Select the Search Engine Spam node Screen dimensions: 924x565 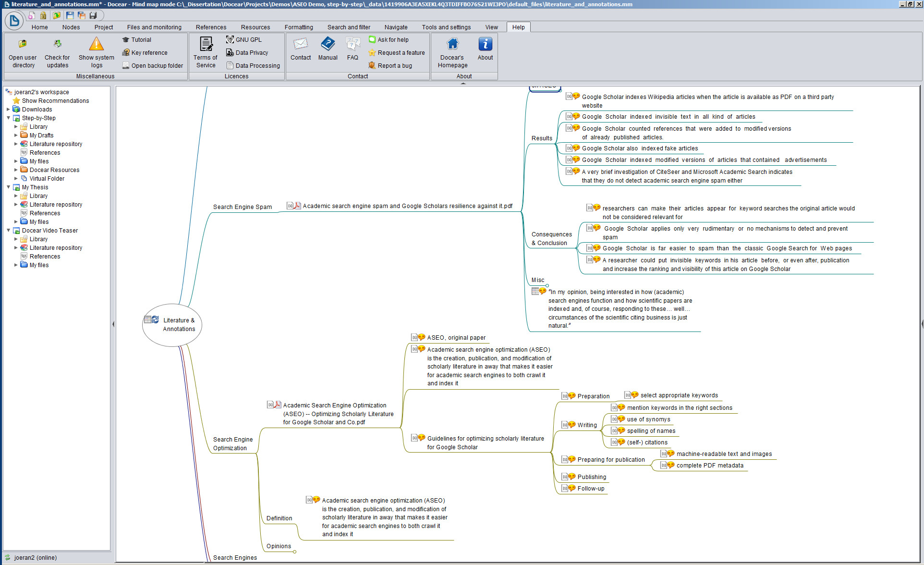pos(243,207)
